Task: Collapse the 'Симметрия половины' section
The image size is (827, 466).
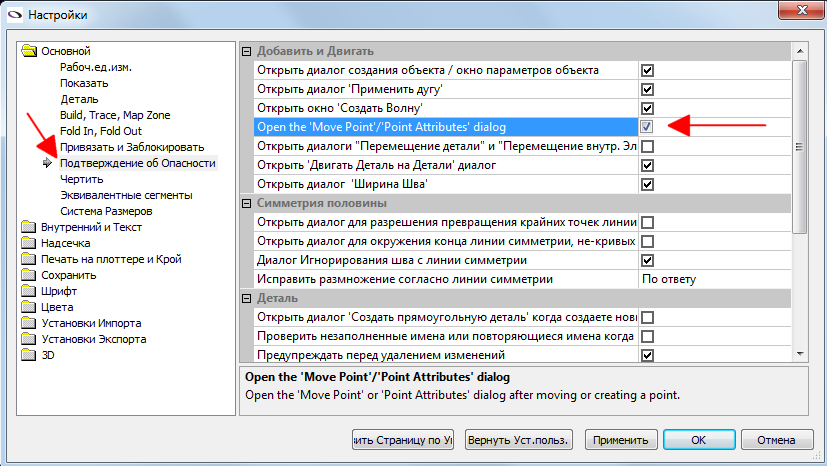Action: (x=248, y=203)
